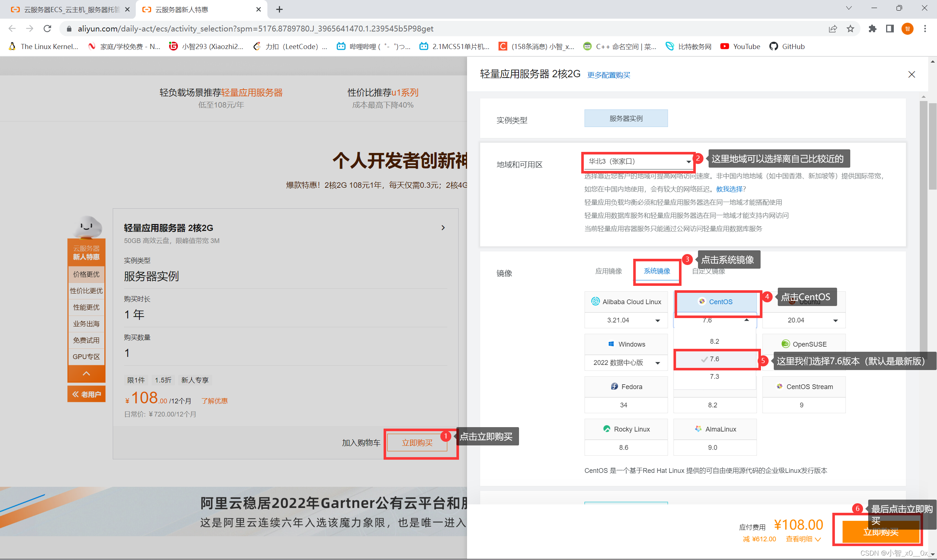The image size is (937, 560).
Task: Jump to 性能更优 in the side nav
Action: click(86, 307)
